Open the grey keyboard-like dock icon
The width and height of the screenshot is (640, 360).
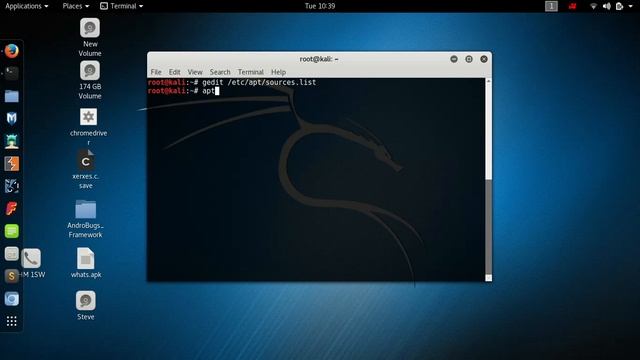click(11, 254)
